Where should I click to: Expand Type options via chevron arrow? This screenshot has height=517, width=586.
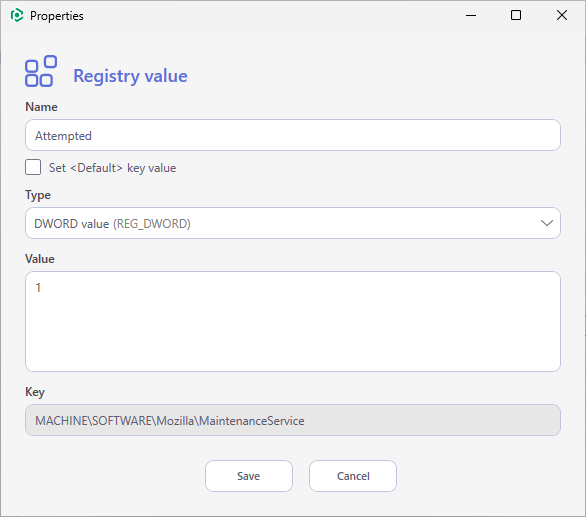tap(547, 223)
